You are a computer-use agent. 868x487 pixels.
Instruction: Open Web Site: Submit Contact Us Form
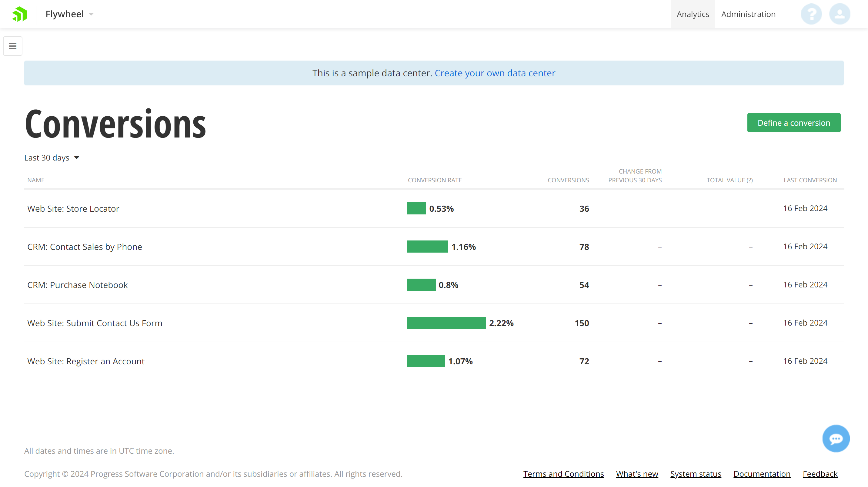tap(95, 323)
